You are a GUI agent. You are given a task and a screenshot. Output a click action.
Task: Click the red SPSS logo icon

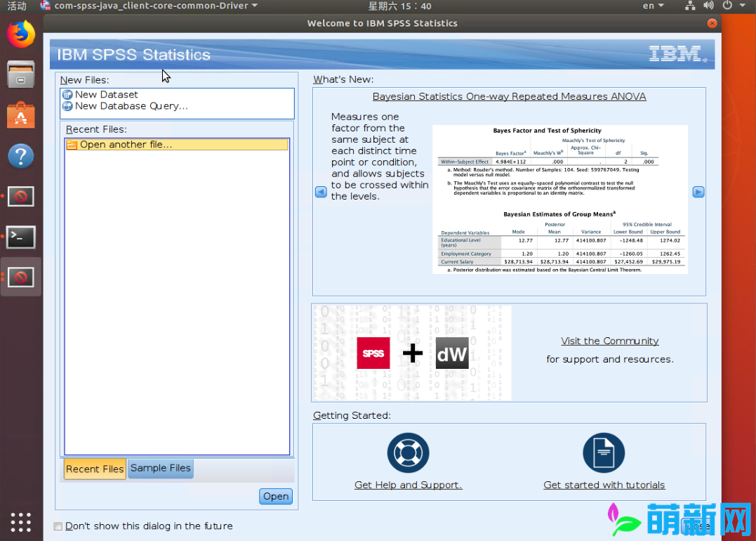[x=373, y=353]
